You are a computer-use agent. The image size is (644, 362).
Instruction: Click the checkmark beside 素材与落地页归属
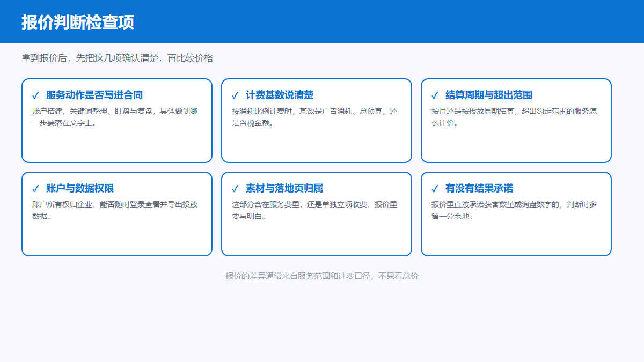[x=235, y=189]
